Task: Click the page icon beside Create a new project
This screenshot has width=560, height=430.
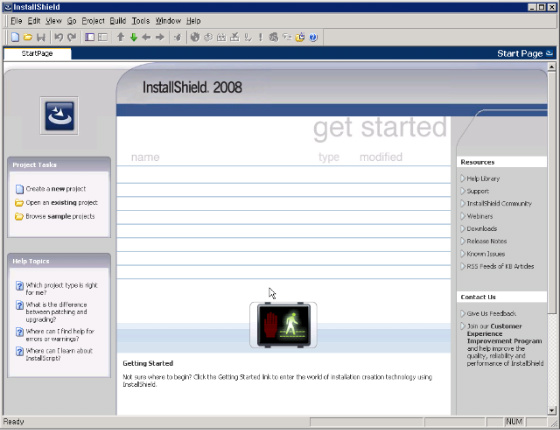Action: [x=20, y=189]
